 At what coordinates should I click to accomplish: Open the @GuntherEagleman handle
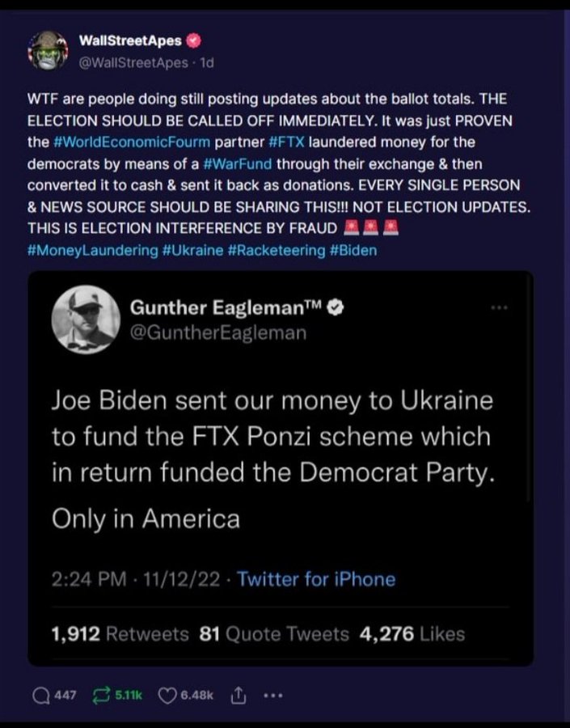(217, 332)
